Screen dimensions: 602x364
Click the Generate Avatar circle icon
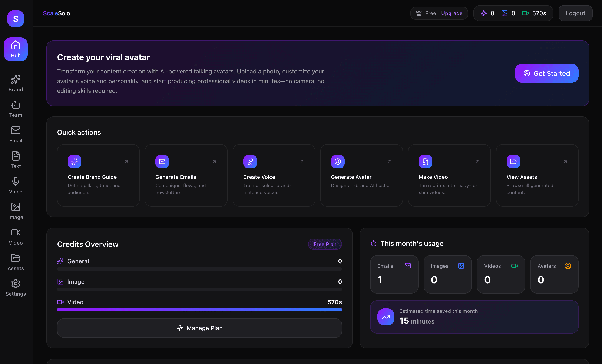[x=338, y=162]
